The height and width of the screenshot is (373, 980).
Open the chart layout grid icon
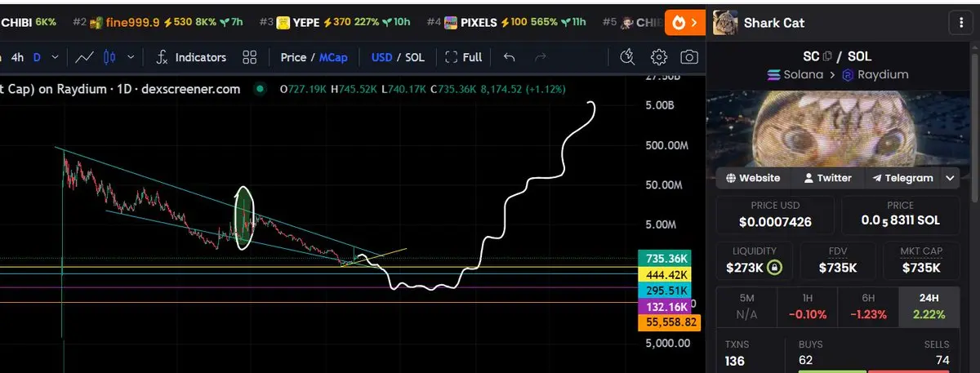pos(250,57)
